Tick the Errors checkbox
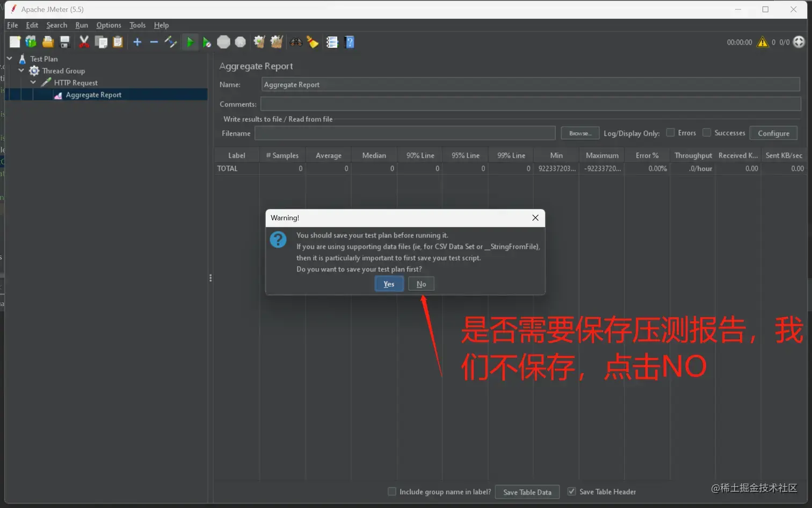Viewport: 812px width, 508px height. coord(670,133)
